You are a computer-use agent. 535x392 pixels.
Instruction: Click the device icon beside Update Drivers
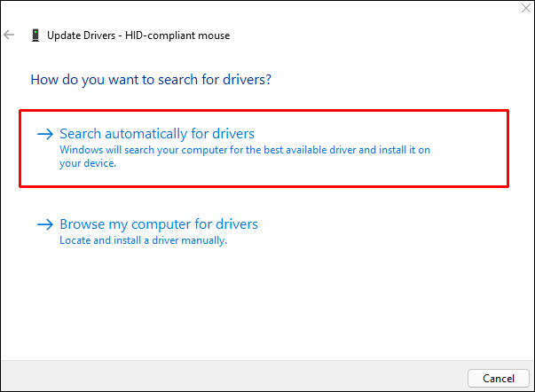pos(35,35)
